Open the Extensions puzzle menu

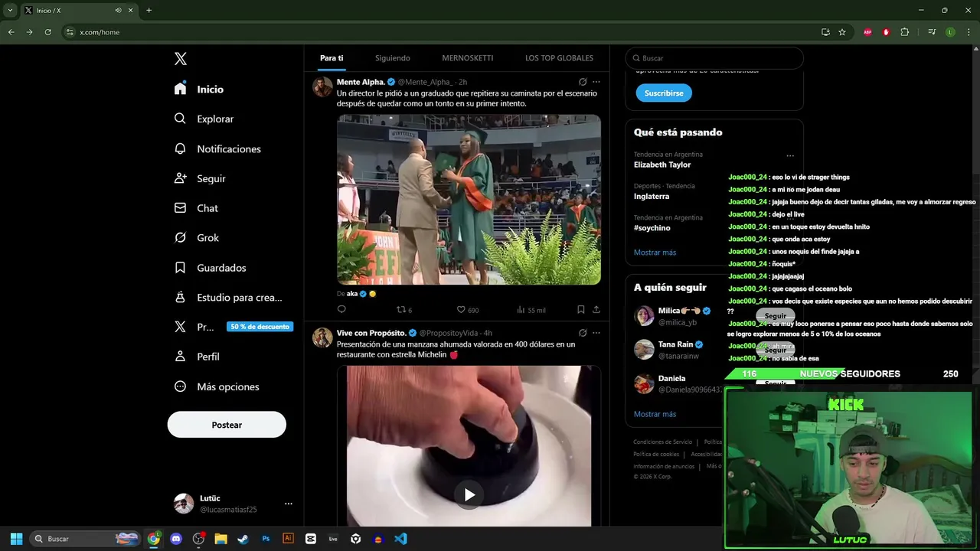tap(905, 32)
